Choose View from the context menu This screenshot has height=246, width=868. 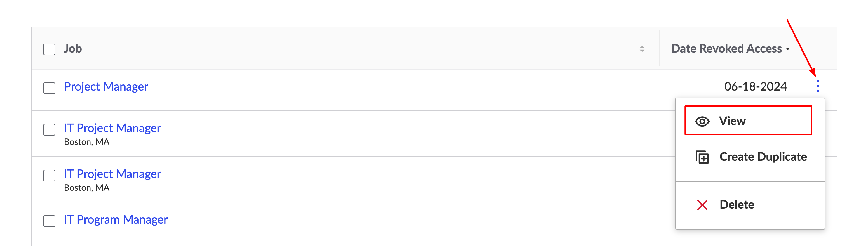pyautogui.click(x=748, y=120)
